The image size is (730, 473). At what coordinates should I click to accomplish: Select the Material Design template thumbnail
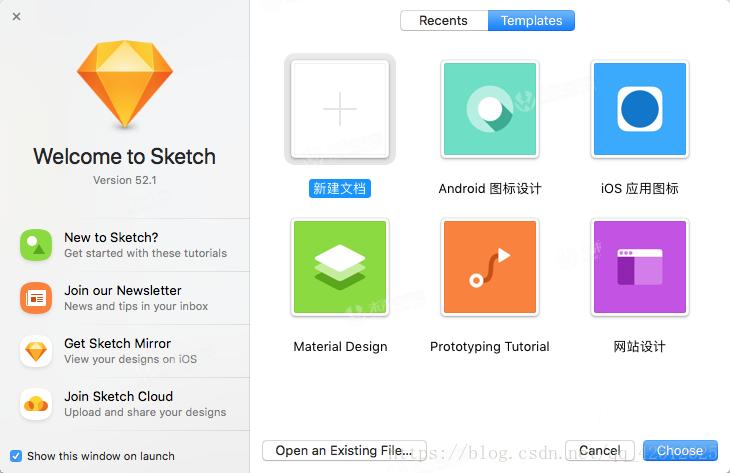(340, 267)
